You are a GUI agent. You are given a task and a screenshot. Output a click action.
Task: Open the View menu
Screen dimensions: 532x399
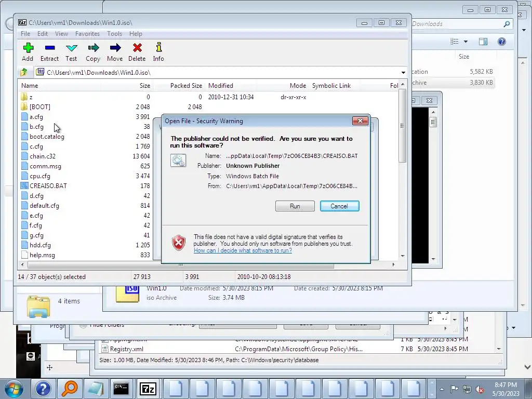61,34
